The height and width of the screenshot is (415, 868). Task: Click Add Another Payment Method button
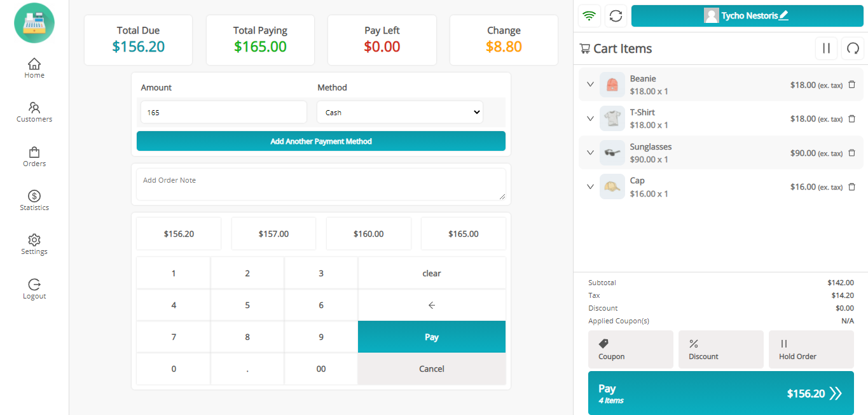[x=320, y=141]
